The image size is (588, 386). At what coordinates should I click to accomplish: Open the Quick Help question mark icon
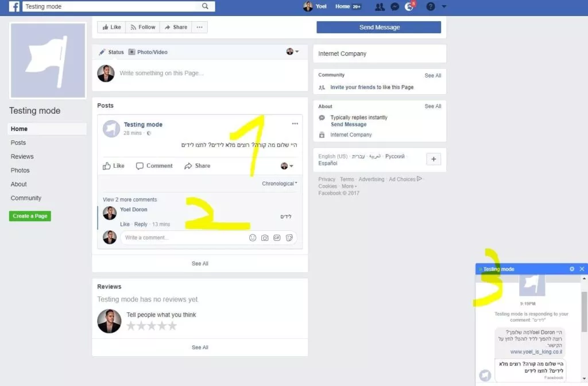pyautogui.click(x=431, y=7)
